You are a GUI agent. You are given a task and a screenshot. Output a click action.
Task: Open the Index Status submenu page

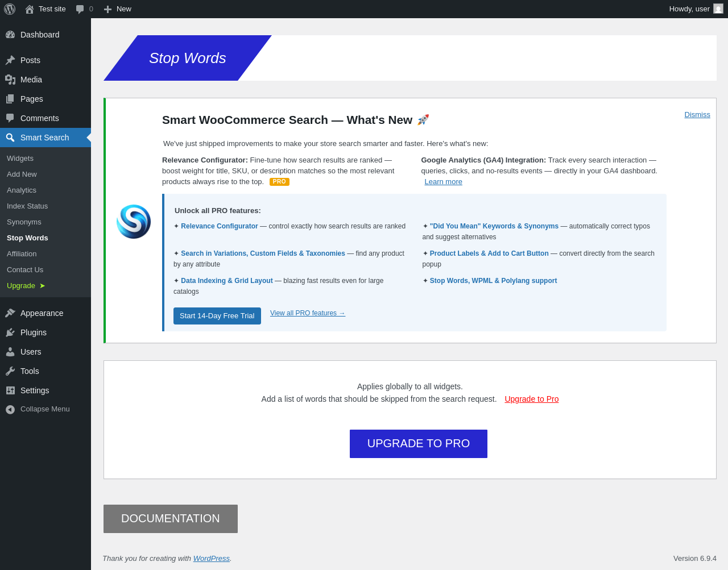point(27,206)
